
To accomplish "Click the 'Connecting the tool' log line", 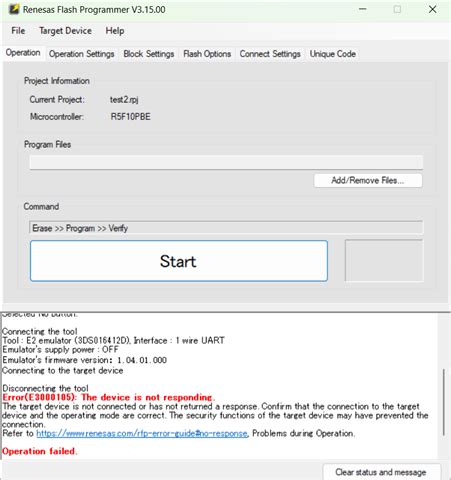I will point(40,331).
